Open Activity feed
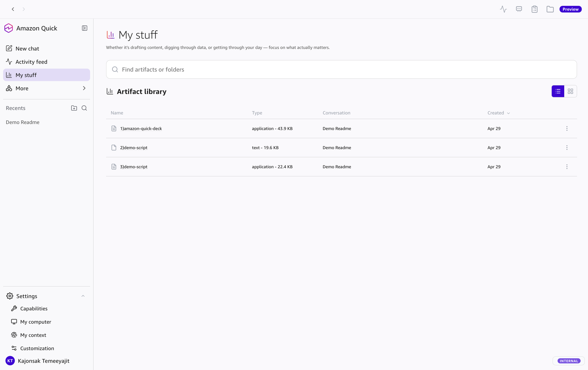Viewport: 588px width, 370px height. pyautogui.click(x=46, y=62)
